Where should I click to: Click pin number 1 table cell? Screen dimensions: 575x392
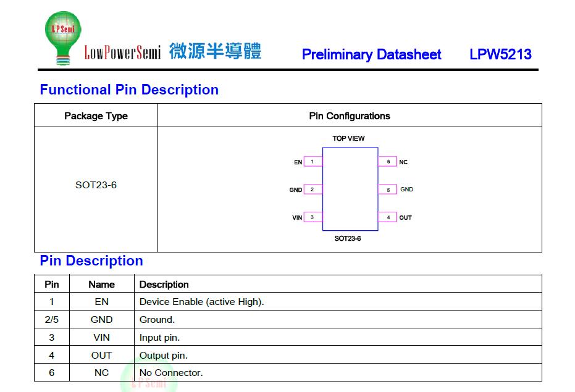52,301
